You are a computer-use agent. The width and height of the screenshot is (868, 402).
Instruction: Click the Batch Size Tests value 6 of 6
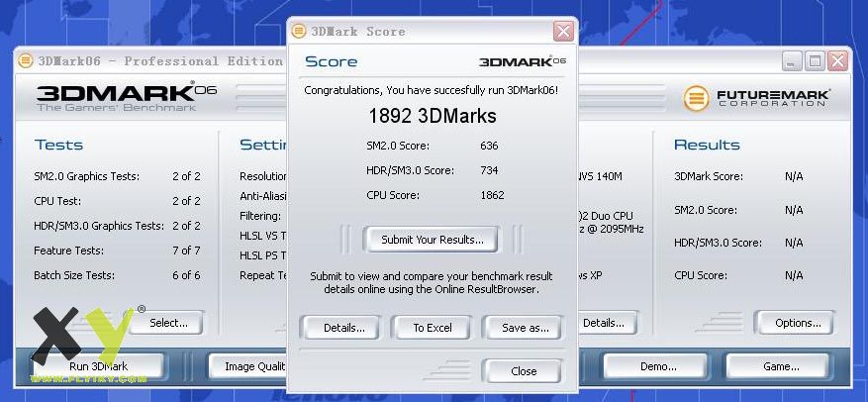tap(186, 275)
